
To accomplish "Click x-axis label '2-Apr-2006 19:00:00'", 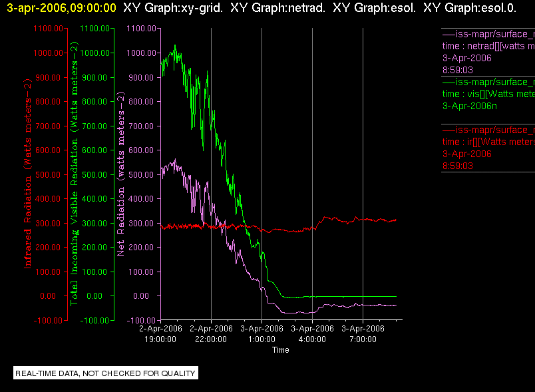I will coord(160,334).
